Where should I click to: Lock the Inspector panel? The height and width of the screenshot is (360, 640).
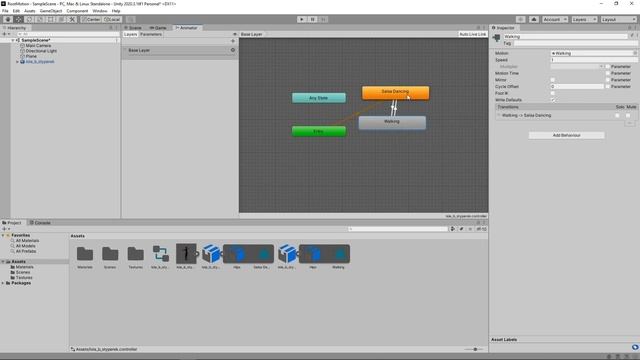[x=630, y=28]
